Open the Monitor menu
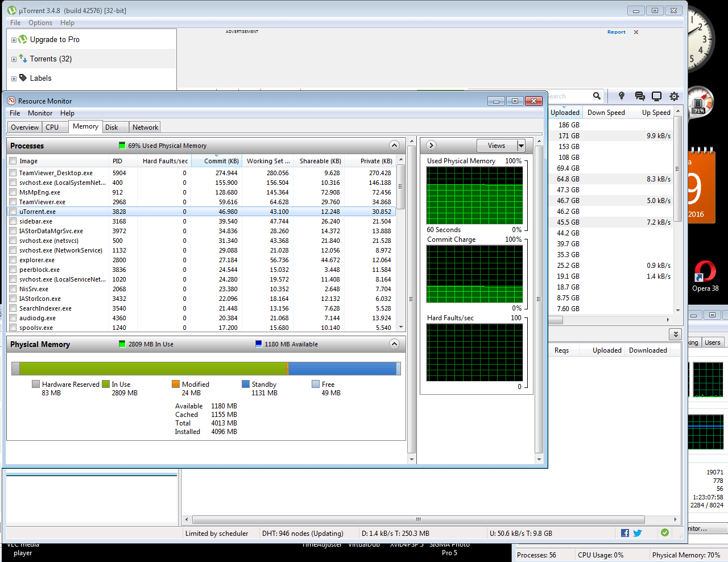 tap(40, 113)
